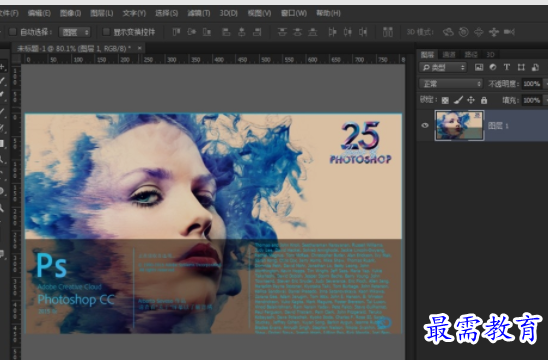The width and height of the screenshot is (548, 360).
Task: Select the 3D pan mode icon
Action: 478,32
